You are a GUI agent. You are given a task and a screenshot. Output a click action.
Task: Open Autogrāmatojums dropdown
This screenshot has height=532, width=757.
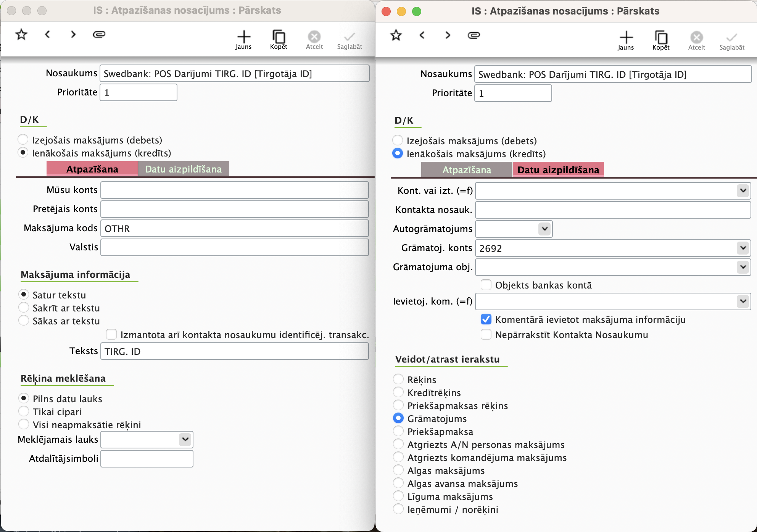(x=544, y=229)
